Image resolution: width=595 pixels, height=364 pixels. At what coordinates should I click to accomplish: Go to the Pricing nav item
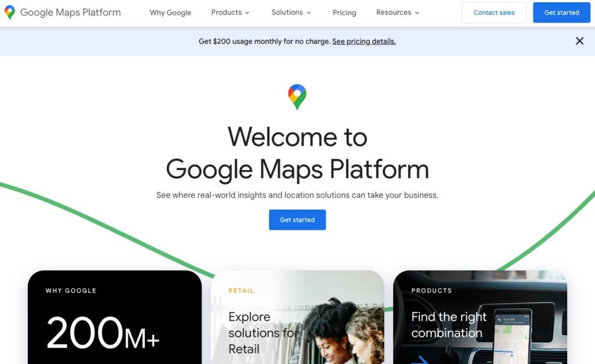344,13
